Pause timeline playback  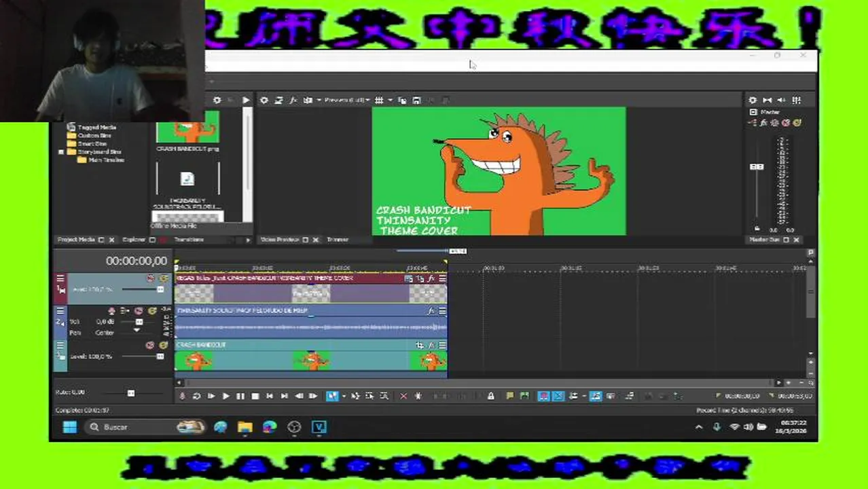(x=240, y=396)
